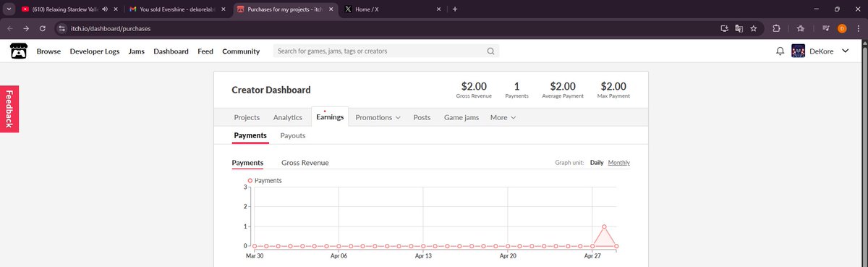The width and height of the screenshot is (868, 267).
Task: Expand the Promotions dropdown tab
Action: (378, 117)
